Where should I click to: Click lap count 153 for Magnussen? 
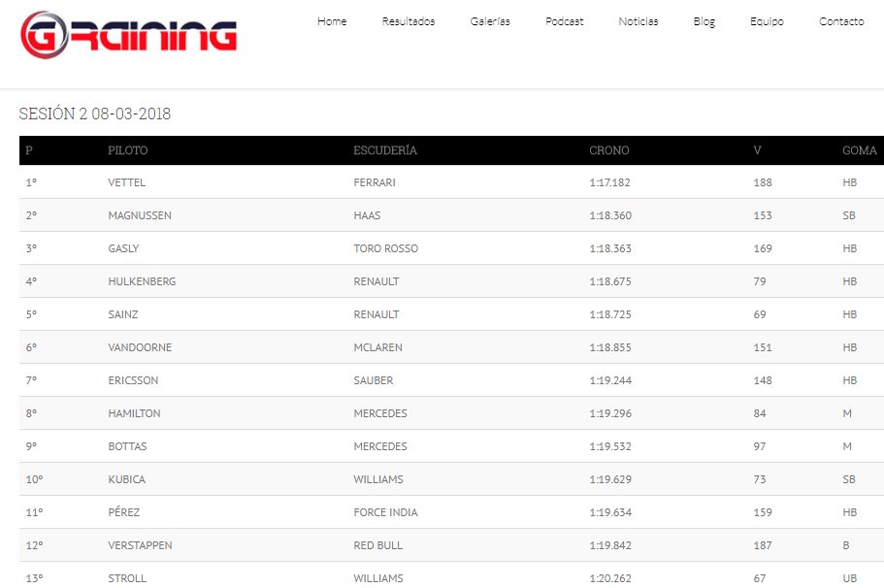tap(763, 215)
